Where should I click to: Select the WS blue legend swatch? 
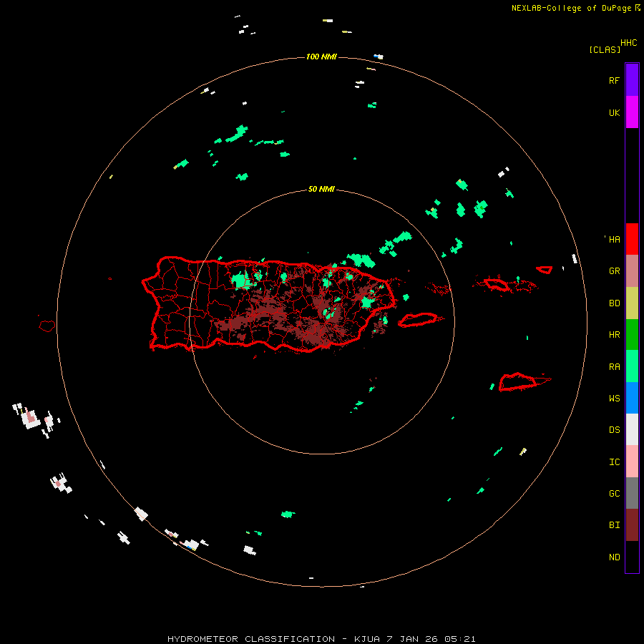coord(632,398)
